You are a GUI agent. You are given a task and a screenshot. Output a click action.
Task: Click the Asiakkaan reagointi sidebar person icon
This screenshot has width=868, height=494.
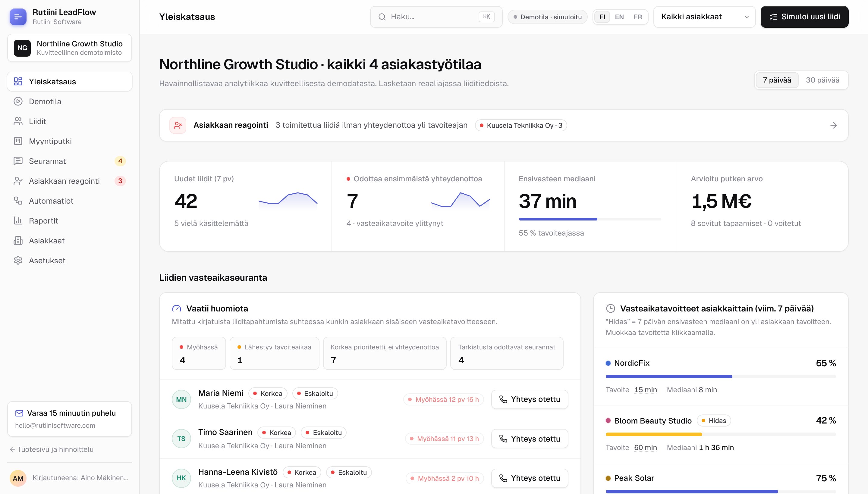coord(18,181)
